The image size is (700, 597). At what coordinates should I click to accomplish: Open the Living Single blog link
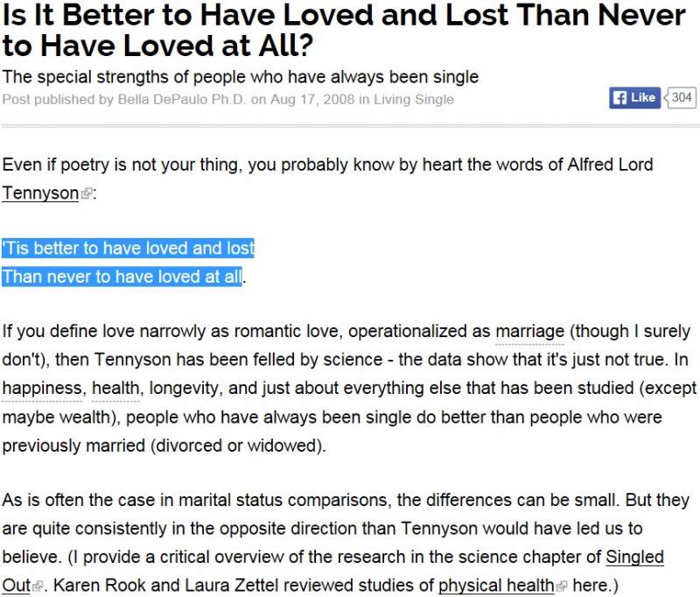point(414,100)
